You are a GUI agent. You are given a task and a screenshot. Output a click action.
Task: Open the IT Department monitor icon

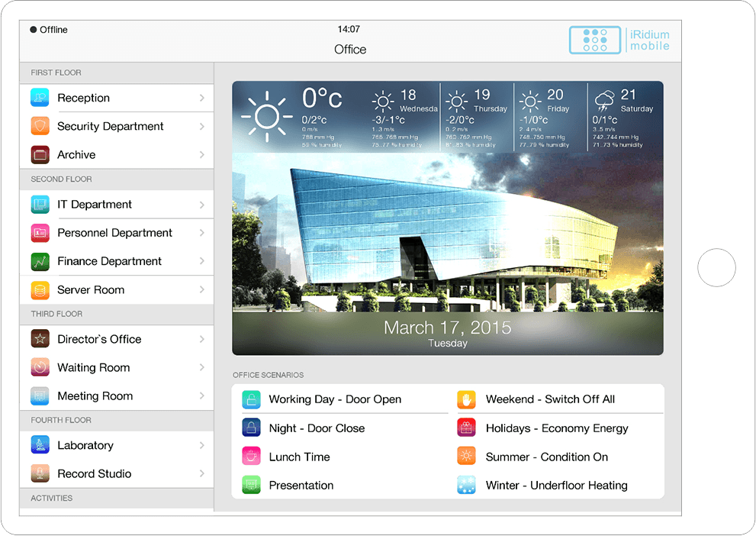(40, 205)
